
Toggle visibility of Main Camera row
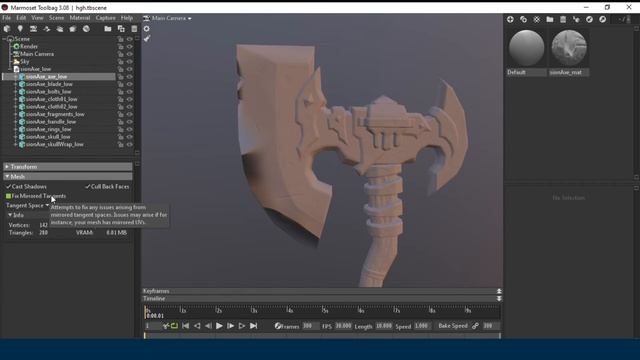[x=129, y=54]
